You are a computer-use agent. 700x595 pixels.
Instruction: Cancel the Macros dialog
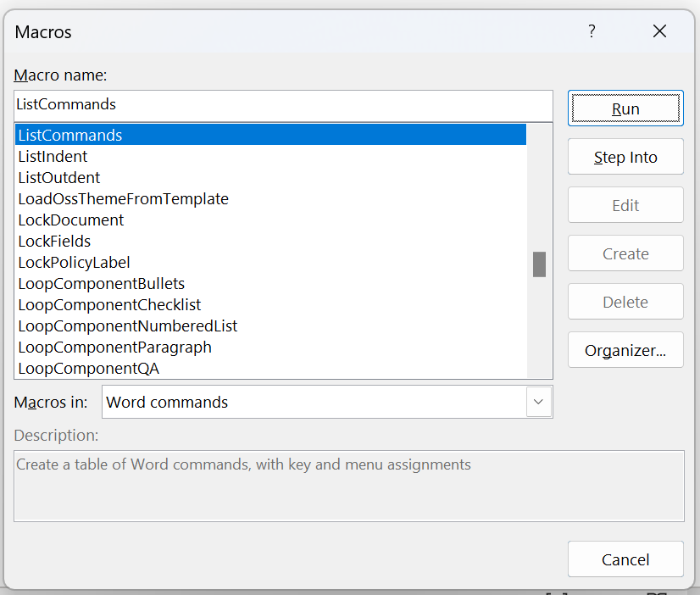(x=625, y=559)
